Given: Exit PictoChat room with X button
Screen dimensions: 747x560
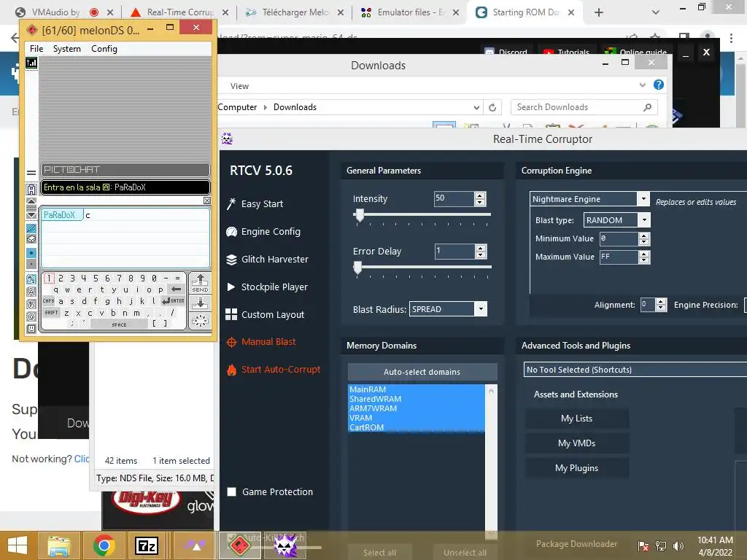Looking at the screenshot, I should click(x=207, y=201).
